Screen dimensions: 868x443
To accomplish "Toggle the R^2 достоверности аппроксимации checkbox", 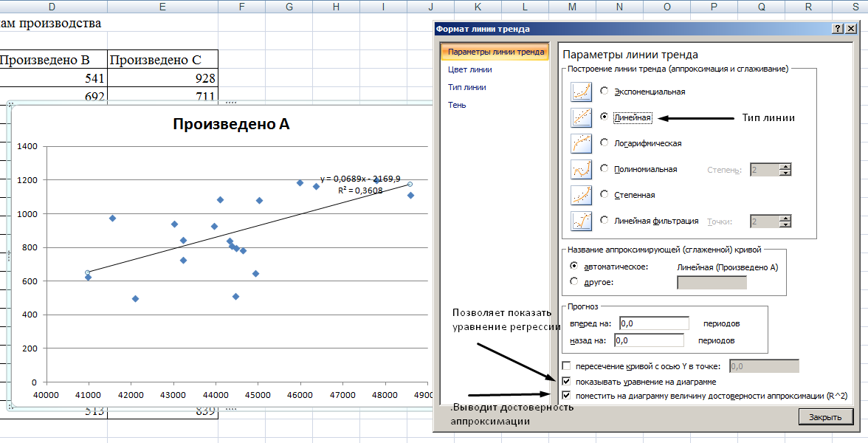I will [x=566, y=396].
